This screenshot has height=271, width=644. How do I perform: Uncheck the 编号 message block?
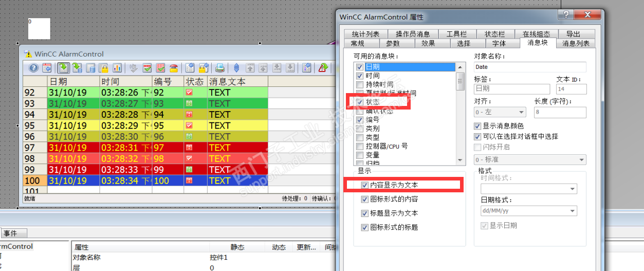(x=360, y=119)
